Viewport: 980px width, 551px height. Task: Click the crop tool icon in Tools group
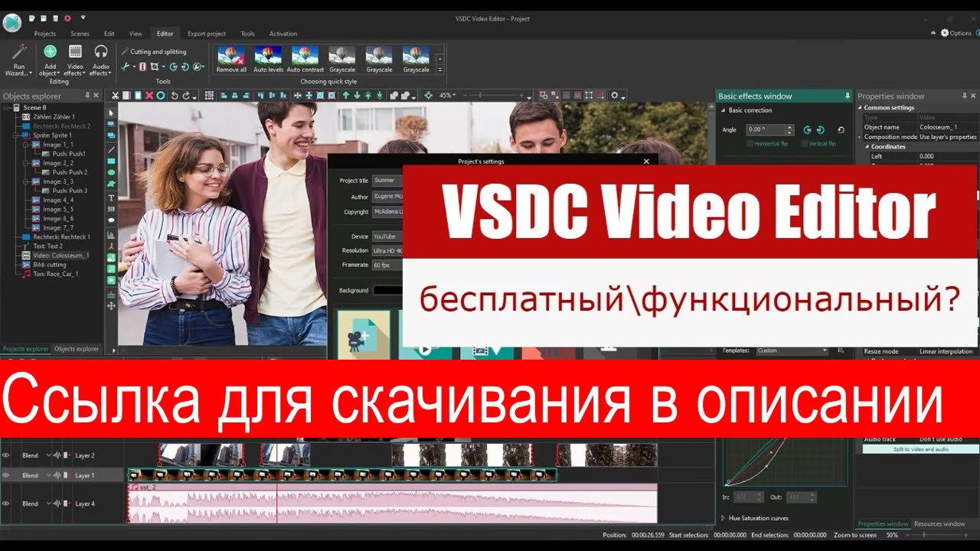pyautogui.click(x=154, y=67)
